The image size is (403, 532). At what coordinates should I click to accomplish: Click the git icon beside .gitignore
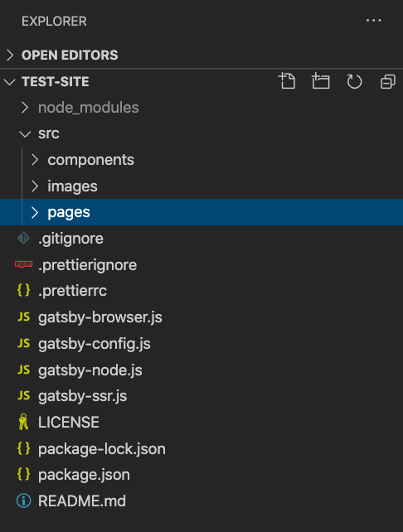tap(23, 238)
